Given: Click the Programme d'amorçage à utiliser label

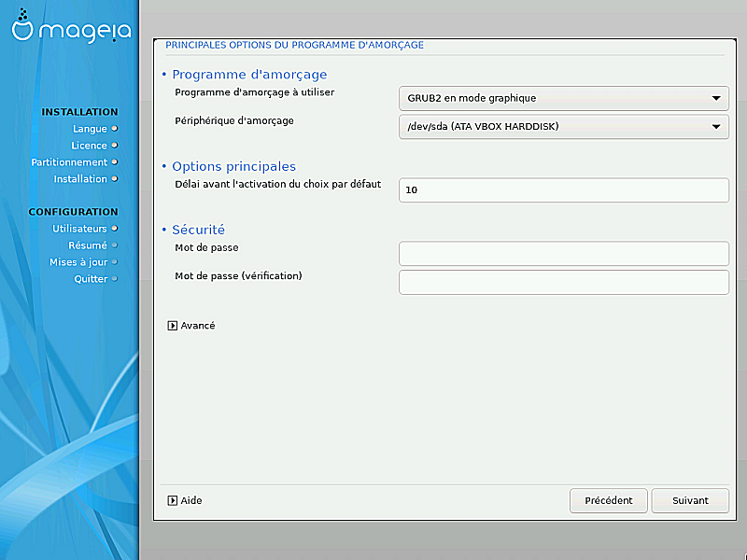Looking at the screenshot, I should click(254, 92).
